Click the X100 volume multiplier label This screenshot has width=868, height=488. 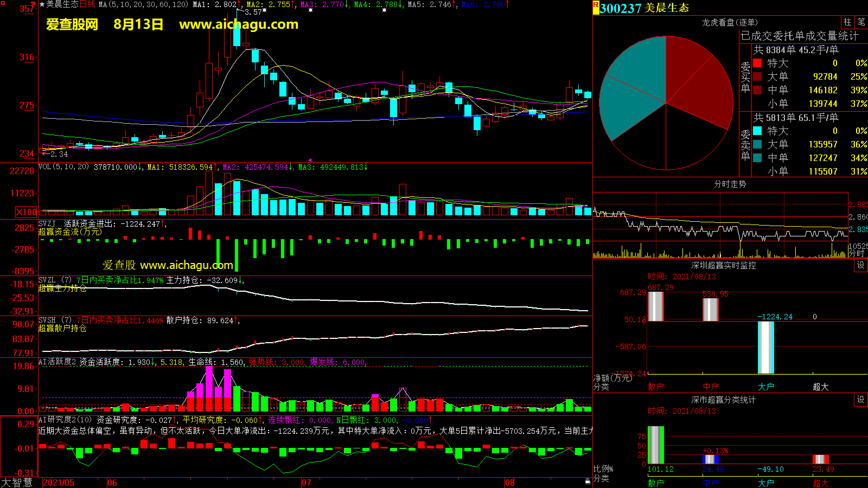point(27,212)
